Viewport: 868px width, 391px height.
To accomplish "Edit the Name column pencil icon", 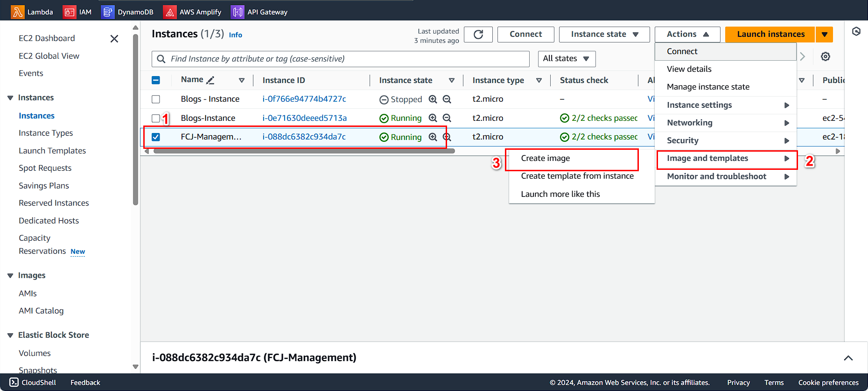I will point(210,80).
